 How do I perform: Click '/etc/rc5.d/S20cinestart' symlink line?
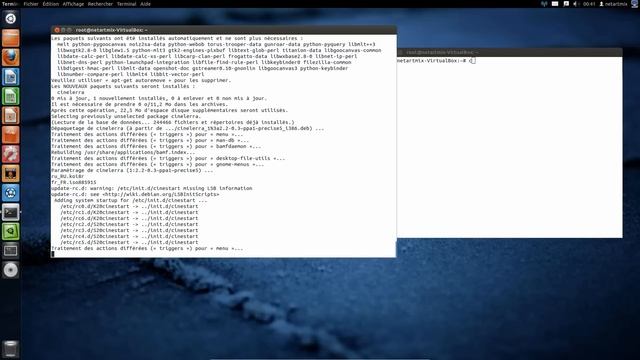click(129, 242)
